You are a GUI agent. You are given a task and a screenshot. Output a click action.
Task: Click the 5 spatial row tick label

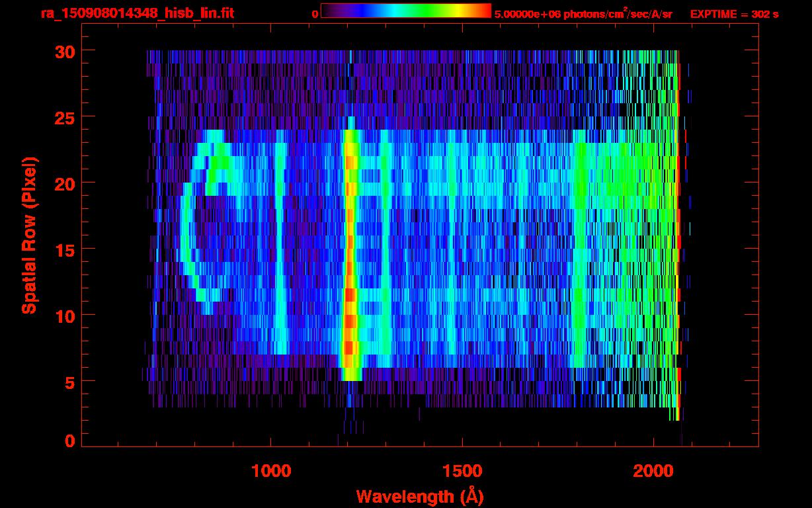(x=70, y=382)
